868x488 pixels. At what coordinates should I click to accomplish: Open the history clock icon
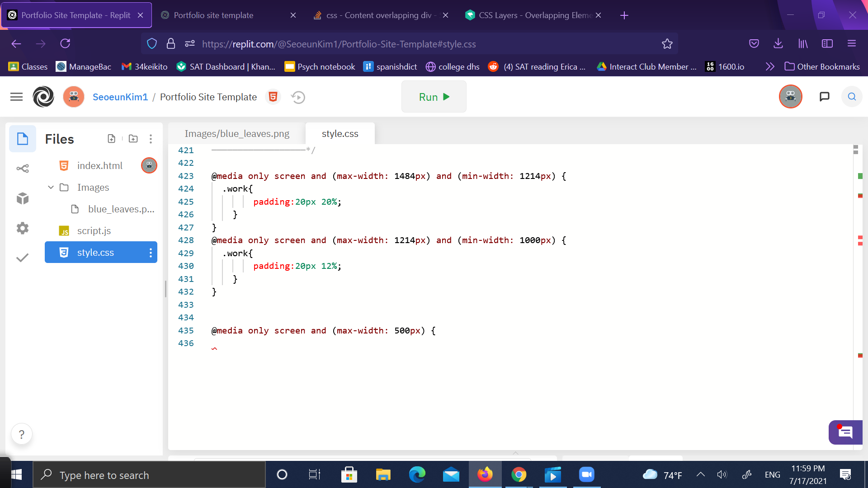(x=298, y=97)
